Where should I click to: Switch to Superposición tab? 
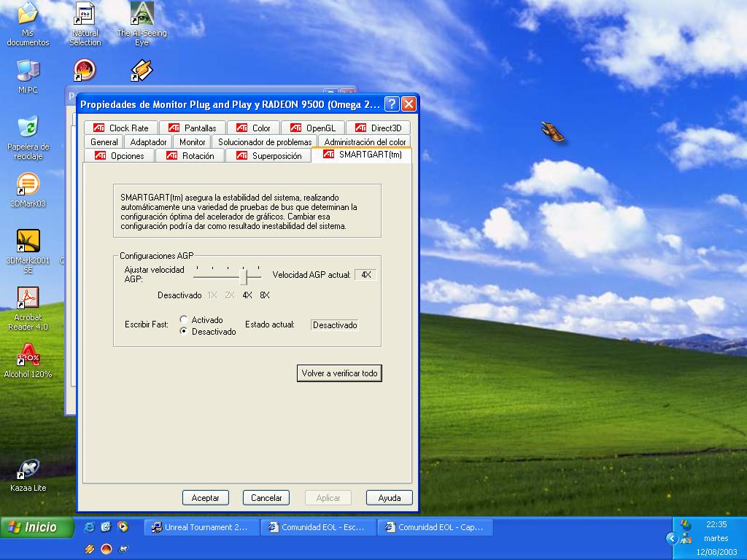[x=268, y=156]
